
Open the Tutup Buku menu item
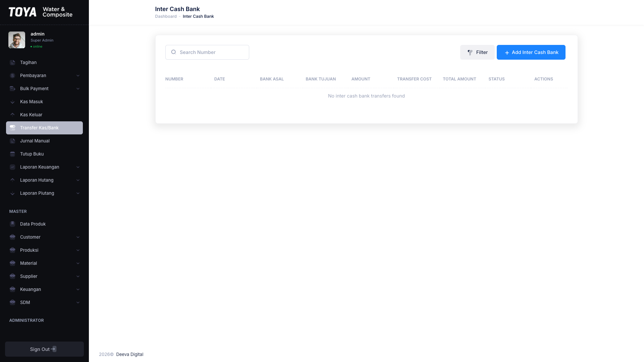coord(44,154)
